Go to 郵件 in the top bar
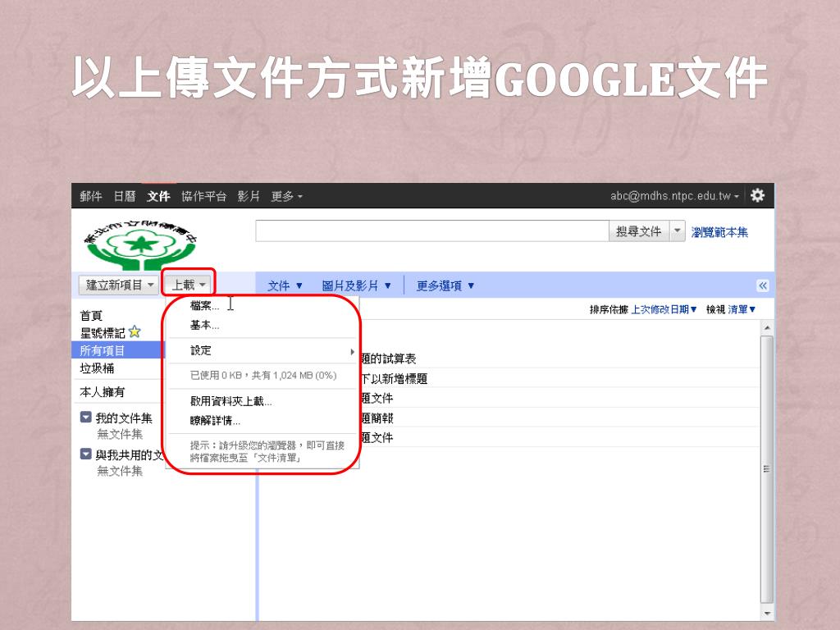The width and height of the screenshot is (840, 630). point(90,197)
